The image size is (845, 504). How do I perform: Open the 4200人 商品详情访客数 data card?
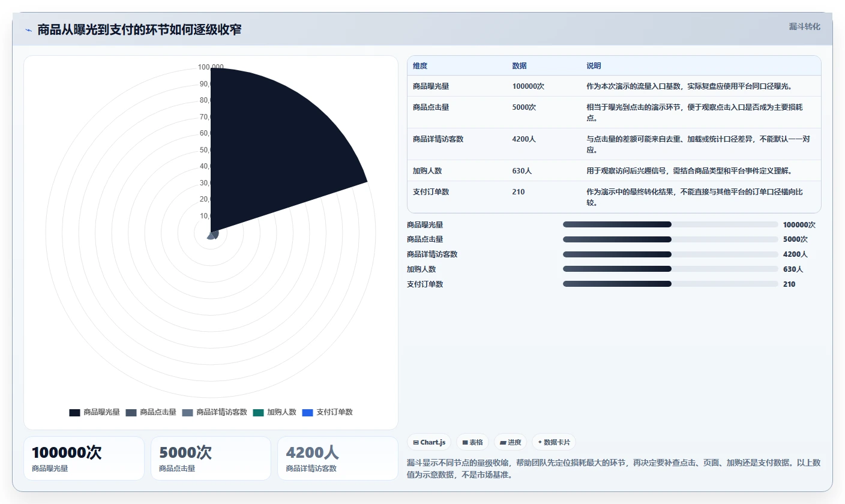pyautogui.click(x=338, y=458)
